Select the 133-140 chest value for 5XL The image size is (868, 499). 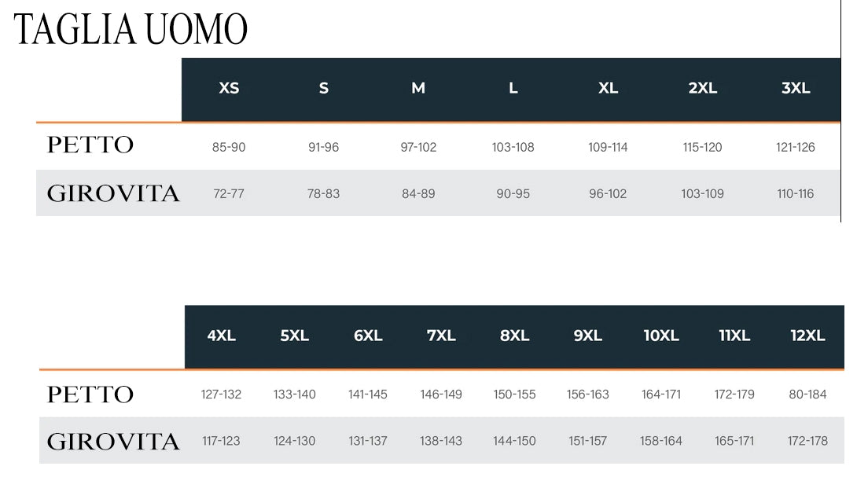pyautogui.click(x=295, y=394)
